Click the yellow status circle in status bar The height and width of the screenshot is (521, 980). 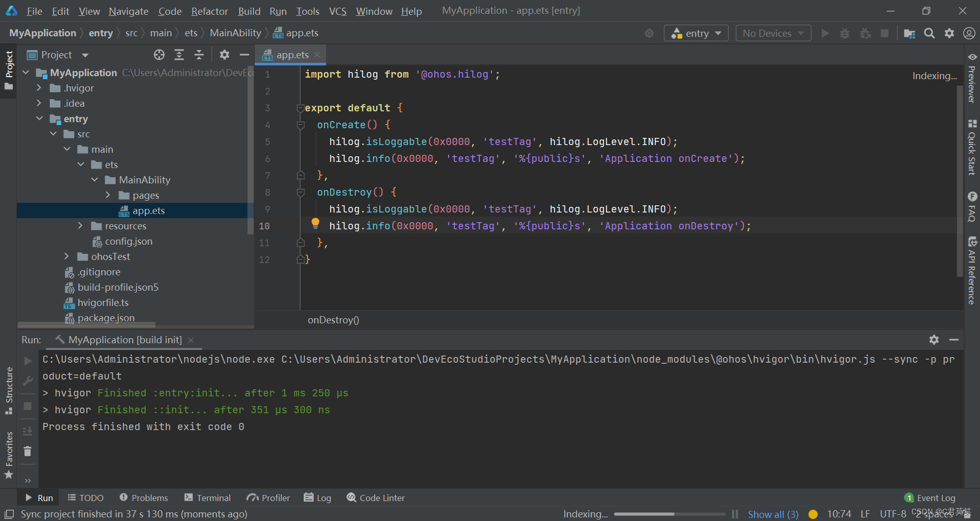tap(813, 514)
